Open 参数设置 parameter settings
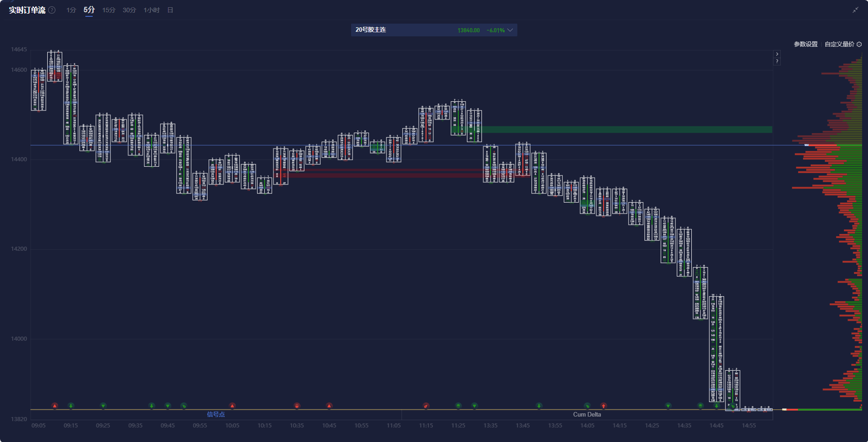The height and width of the screenshot is (442, 868). tap(806, 44)
